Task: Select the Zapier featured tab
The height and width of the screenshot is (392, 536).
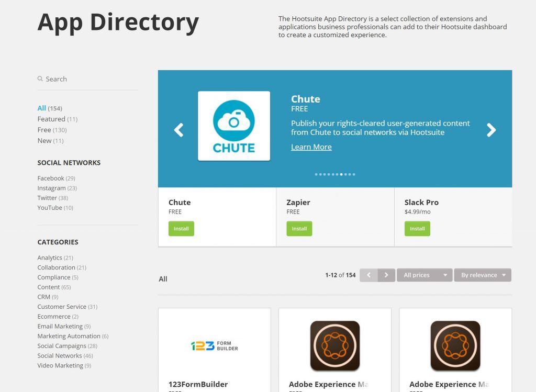Action: pyautogui.click(x=335, y=217)
